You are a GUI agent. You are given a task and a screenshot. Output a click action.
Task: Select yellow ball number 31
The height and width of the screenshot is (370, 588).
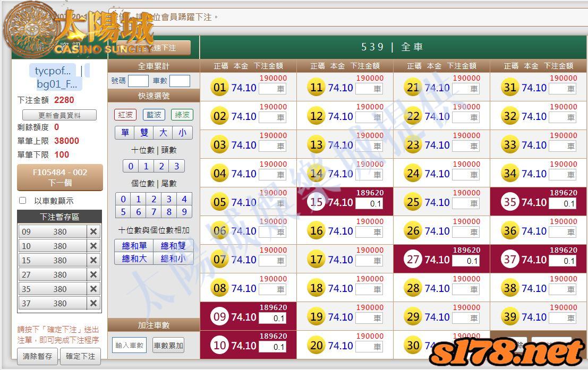[x=509, y=88]
